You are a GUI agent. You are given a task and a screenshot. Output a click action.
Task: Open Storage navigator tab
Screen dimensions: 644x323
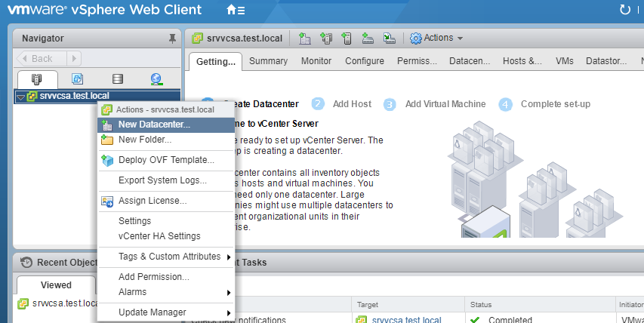click(x=118, y=78)
